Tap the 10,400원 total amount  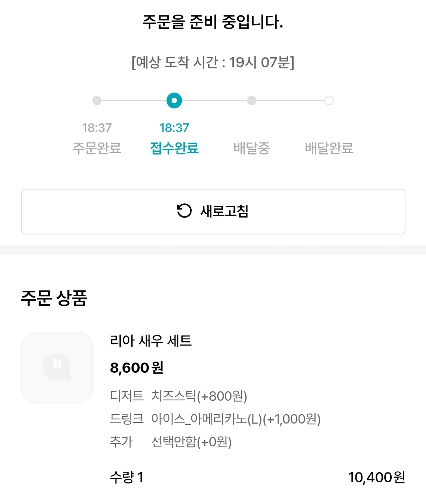[376, 477]
